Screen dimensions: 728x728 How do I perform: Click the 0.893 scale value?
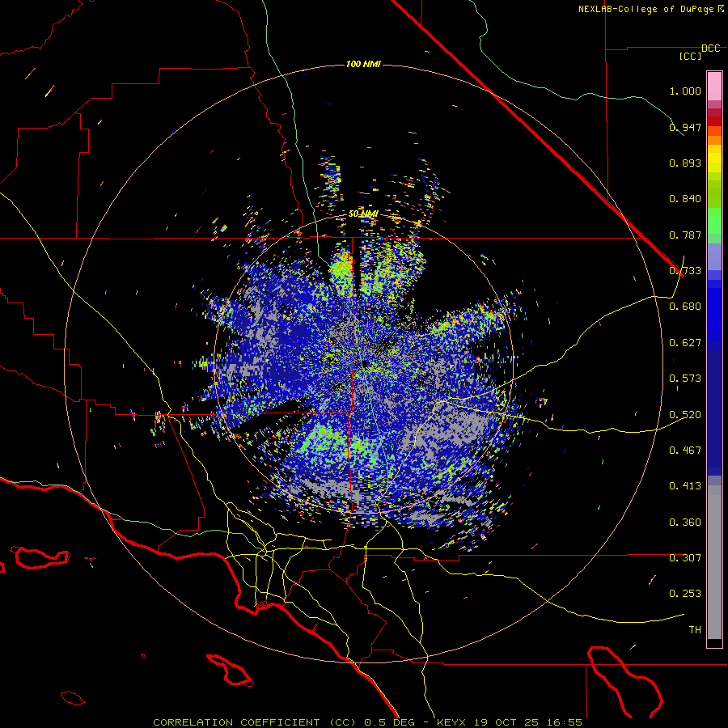[685, 163]
